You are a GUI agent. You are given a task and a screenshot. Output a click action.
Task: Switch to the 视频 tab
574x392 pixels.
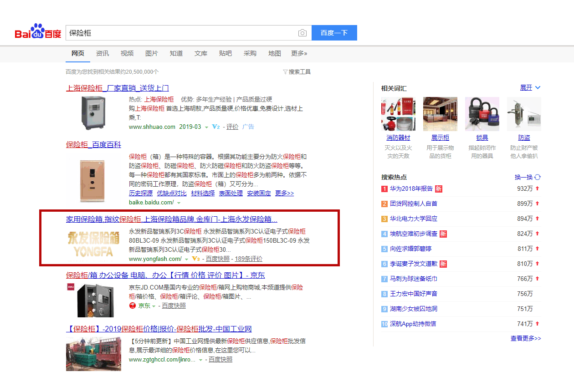127,53
